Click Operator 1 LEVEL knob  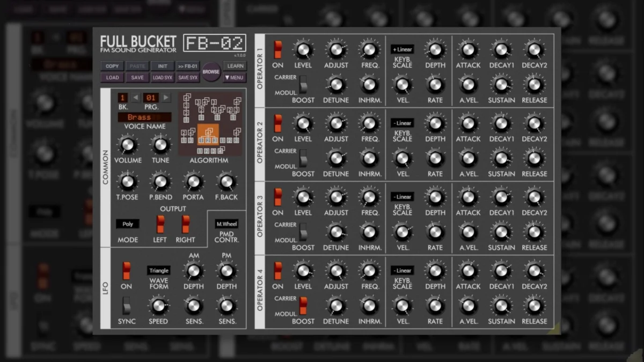click(303, 50)
